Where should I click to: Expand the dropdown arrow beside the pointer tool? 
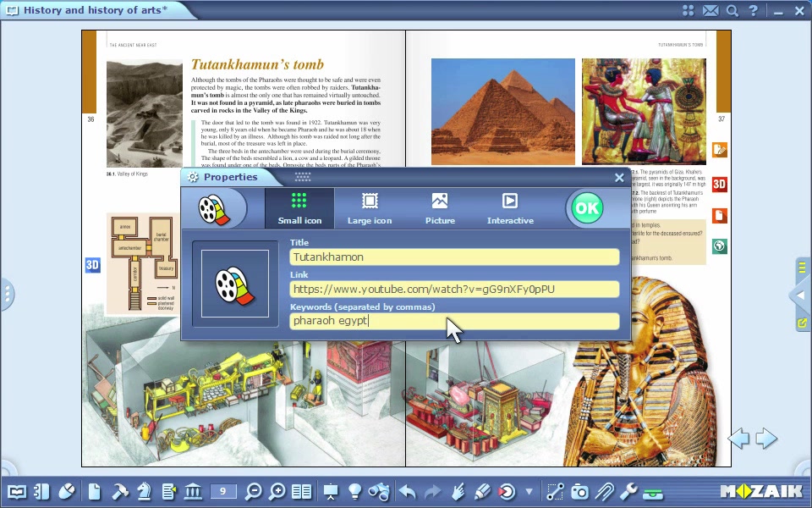[529, 491]
